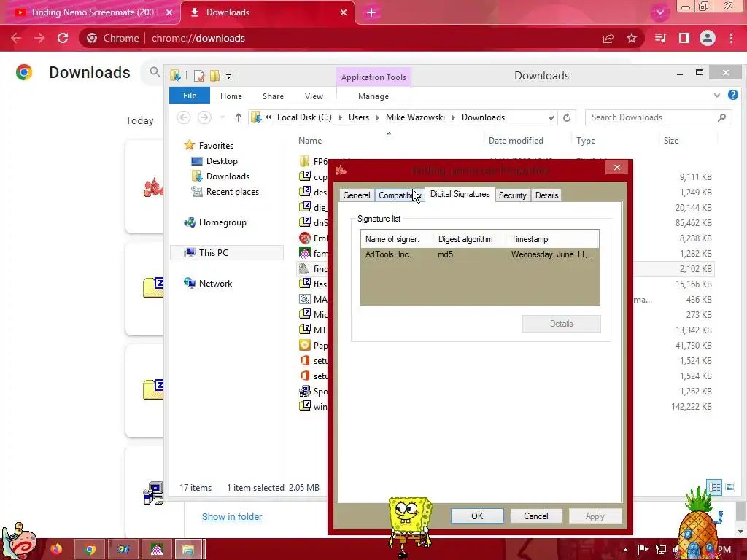747x560 pixels.
Task: Open the Explorer recent locations dropdown
Action: (222, 117)
